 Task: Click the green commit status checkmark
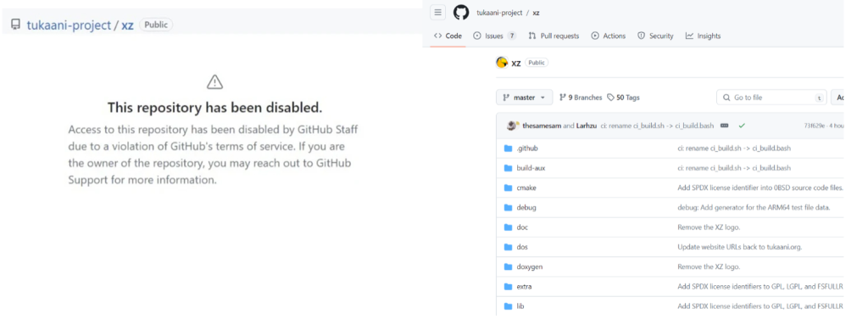(742, 126)
